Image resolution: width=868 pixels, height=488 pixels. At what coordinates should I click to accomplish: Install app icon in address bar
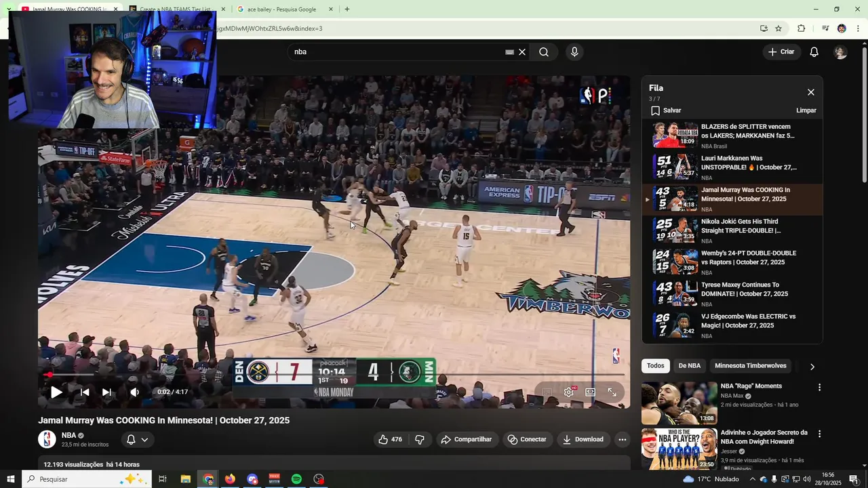[764, 28]
